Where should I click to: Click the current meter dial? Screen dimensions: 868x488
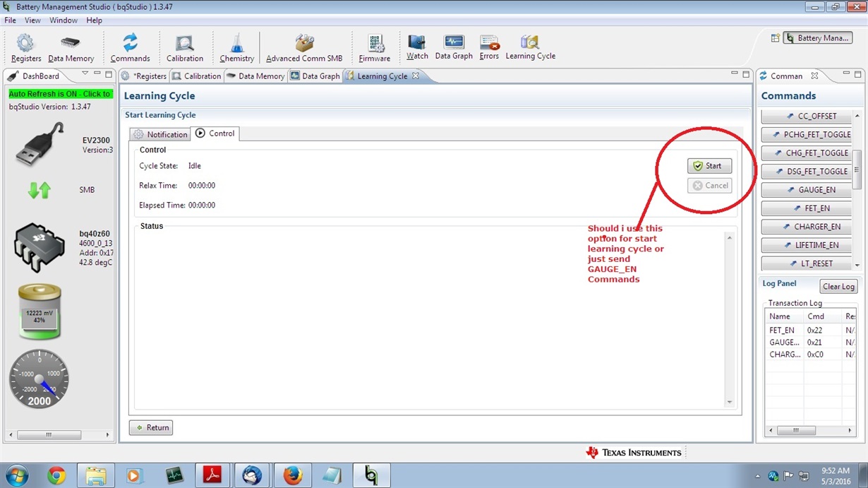click(39, 379)
